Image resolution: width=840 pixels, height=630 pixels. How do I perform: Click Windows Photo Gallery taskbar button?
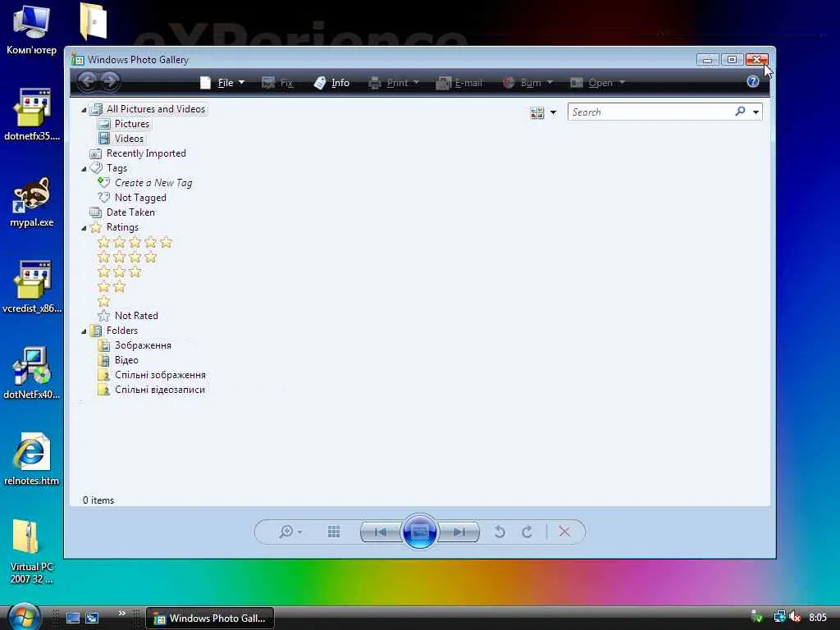click(x=210, y=619)
